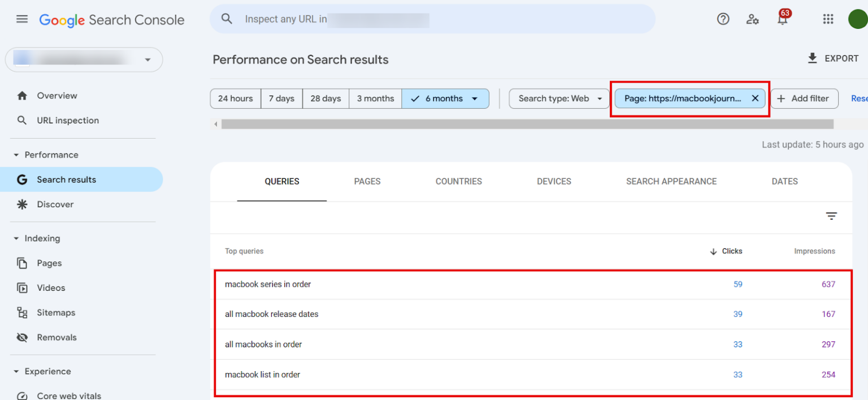Viewport: 868px width, 400px height.
Task: Focus the Inspect any URL input field
Action: [x=432, y=19]
